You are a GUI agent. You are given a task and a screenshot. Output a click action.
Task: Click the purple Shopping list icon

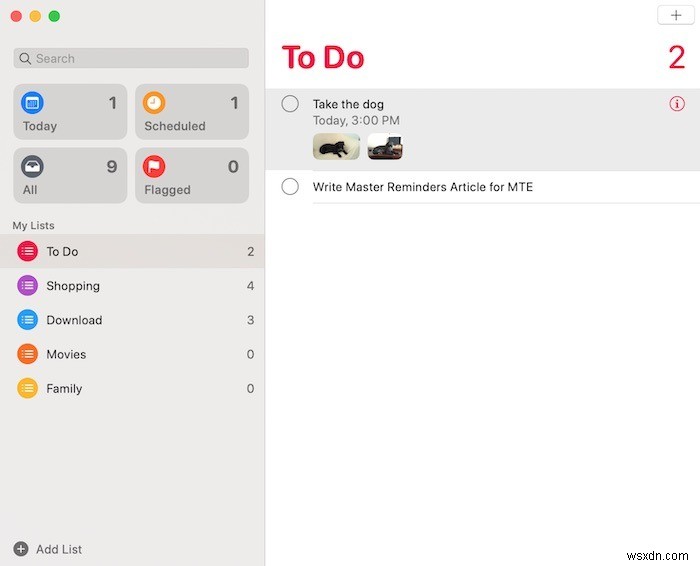click(27, 286)
